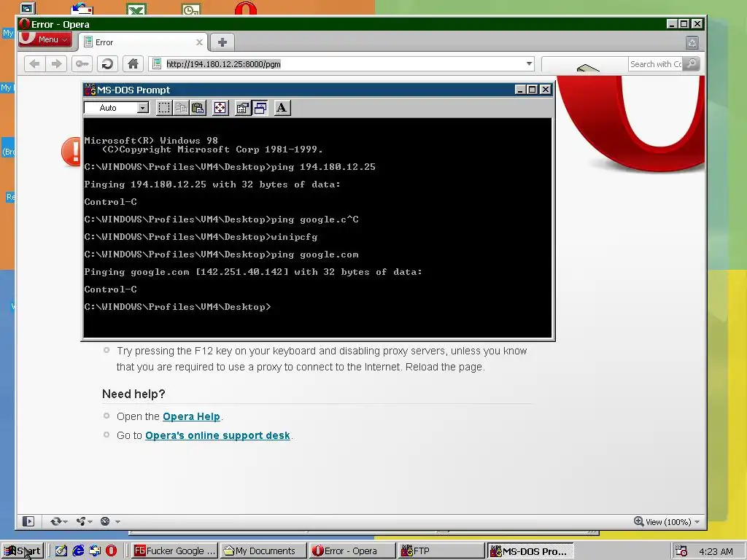Image resolution: width=747 pixels, height=560 pixels.
Task: Expand the address bar history dropdown arrow
Action: coord(529,64)
